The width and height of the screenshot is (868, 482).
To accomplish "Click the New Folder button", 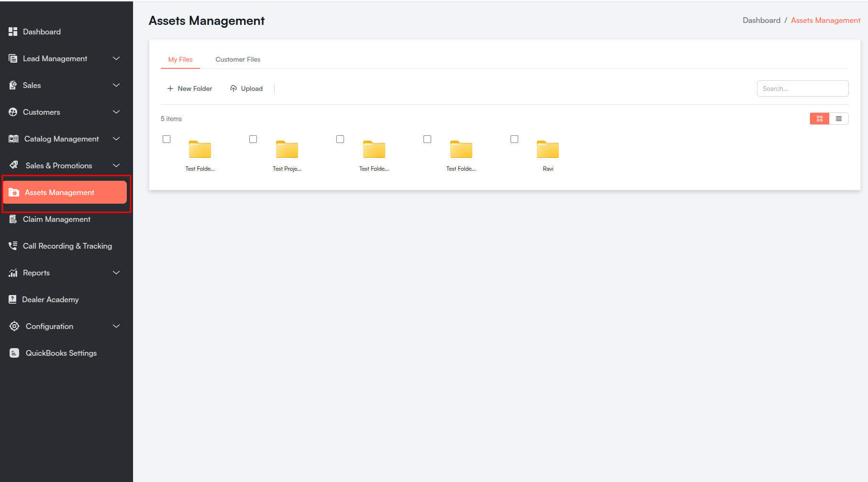I will point(189,88).
